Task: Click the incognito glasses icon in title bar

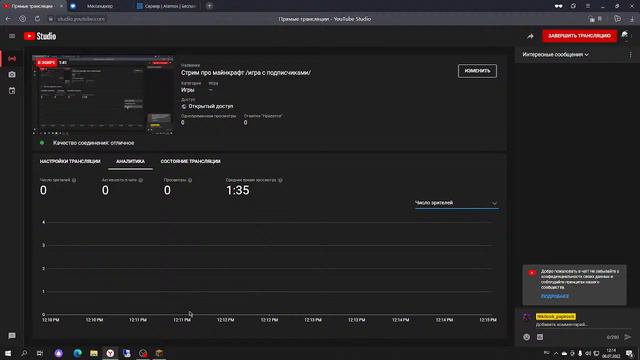Action: (558, 6)
